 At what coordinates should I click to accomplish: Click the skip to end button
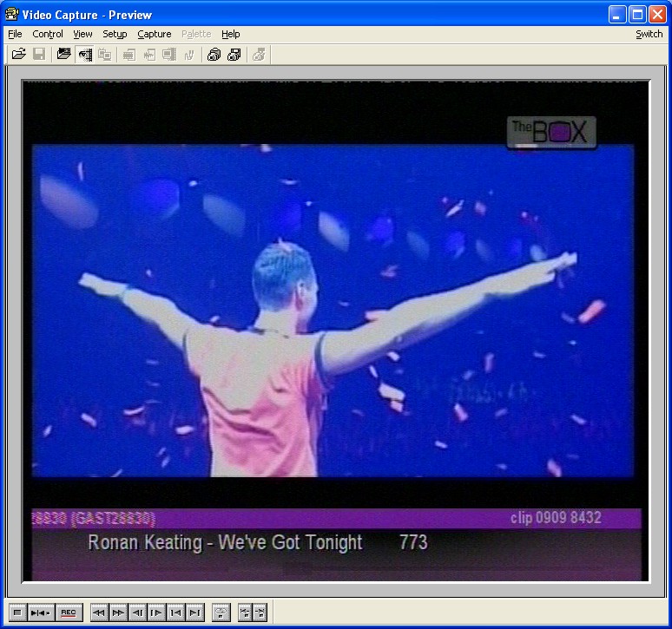pos(195,613)
